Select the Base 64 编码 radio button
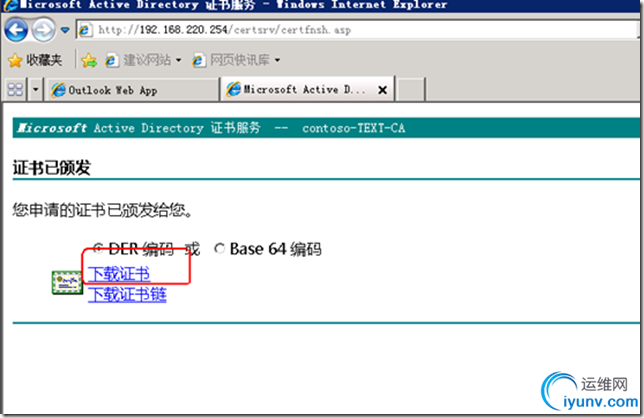This screenshot has height=418, width=644. (220, 248)
